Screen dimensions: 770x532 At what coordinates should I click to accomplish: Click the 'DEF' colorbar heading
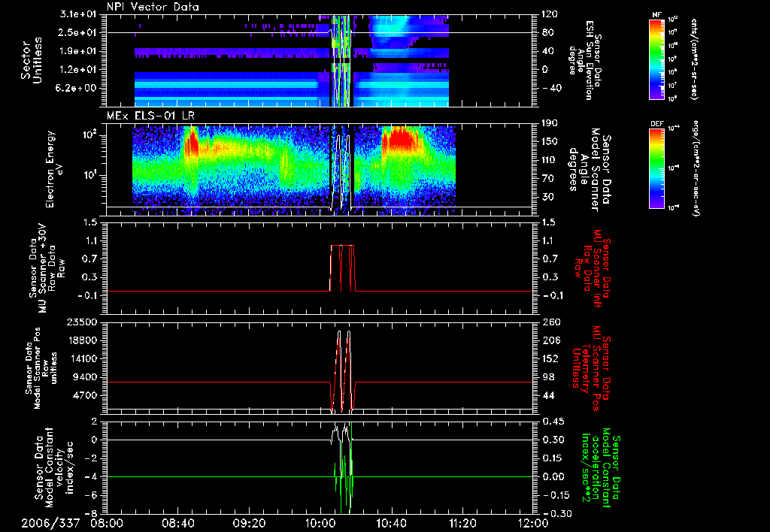coord(656,124)
